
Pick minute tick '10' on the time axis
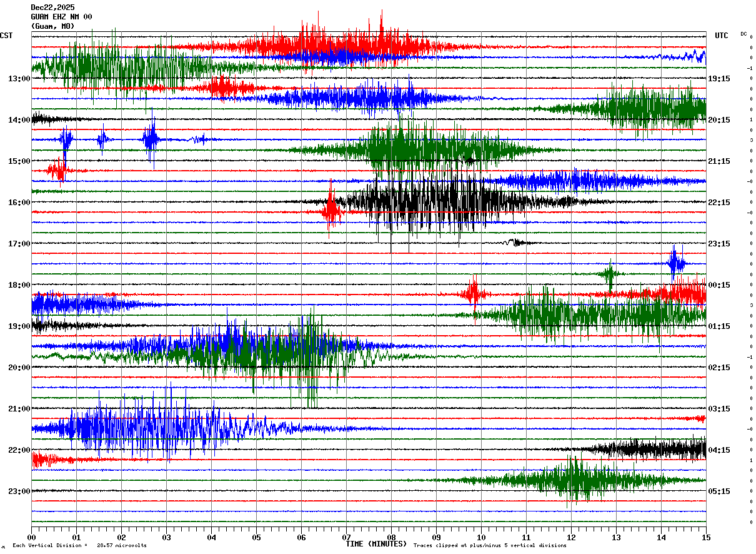coord(482,538)
